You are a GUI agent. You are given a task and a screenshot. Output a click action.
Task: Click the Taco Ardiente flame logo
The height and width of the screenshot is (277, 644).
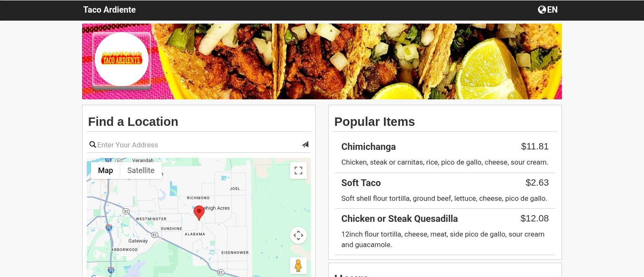(x=122, y=59)
